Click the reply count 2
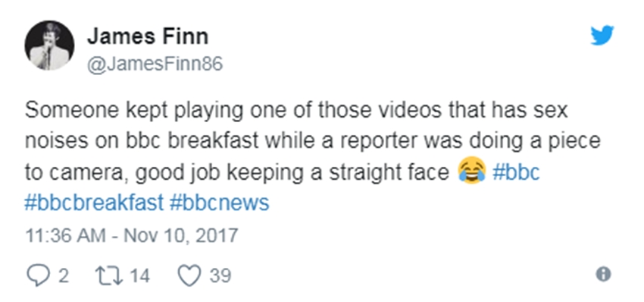 tap(63, 275)
